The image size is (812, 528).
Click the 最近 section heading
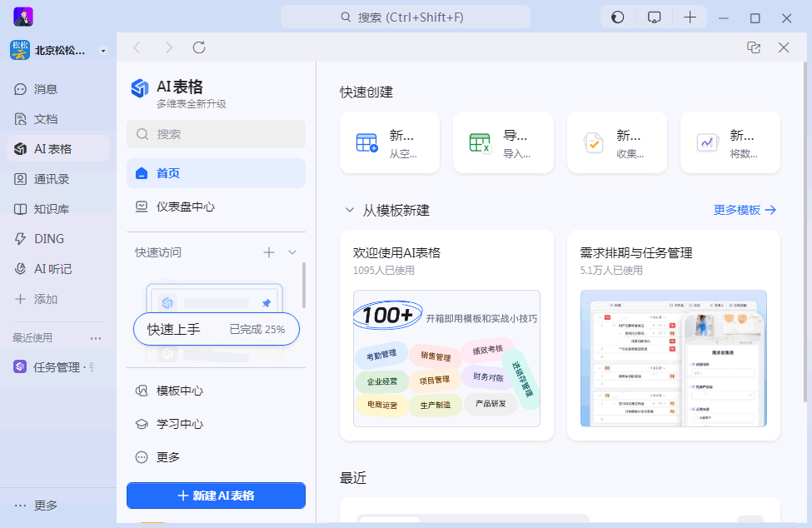(353, 478)
